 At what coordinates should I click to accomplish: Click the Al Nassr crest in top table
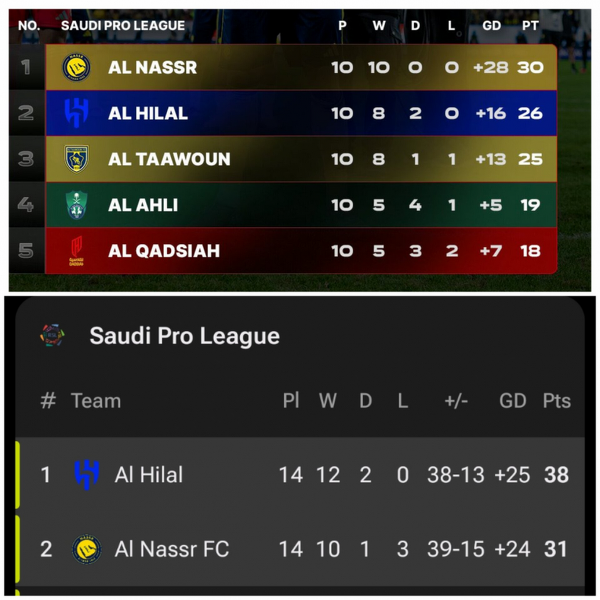click(77, 68)
